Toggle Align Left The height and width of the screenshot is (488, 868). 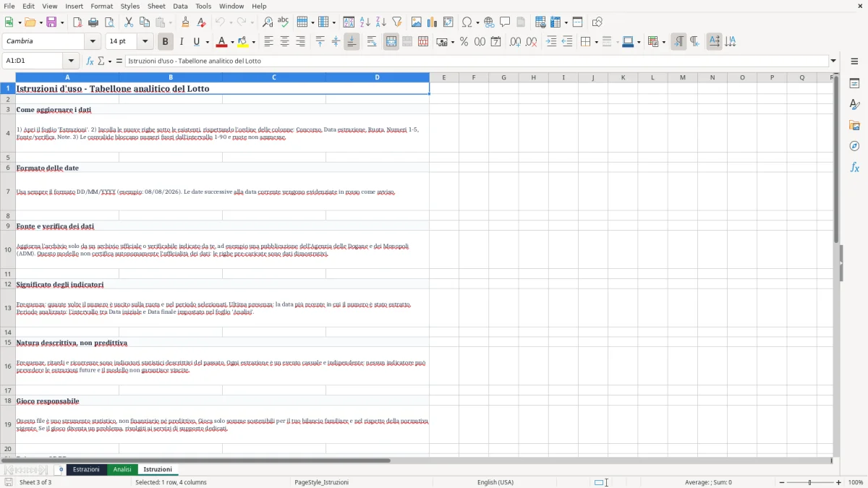coord(268,42)
